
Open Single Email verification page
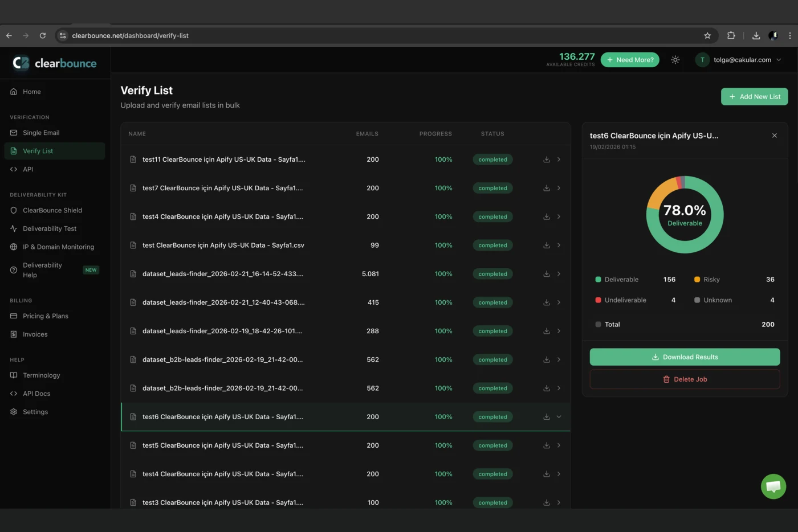[55, 133]
